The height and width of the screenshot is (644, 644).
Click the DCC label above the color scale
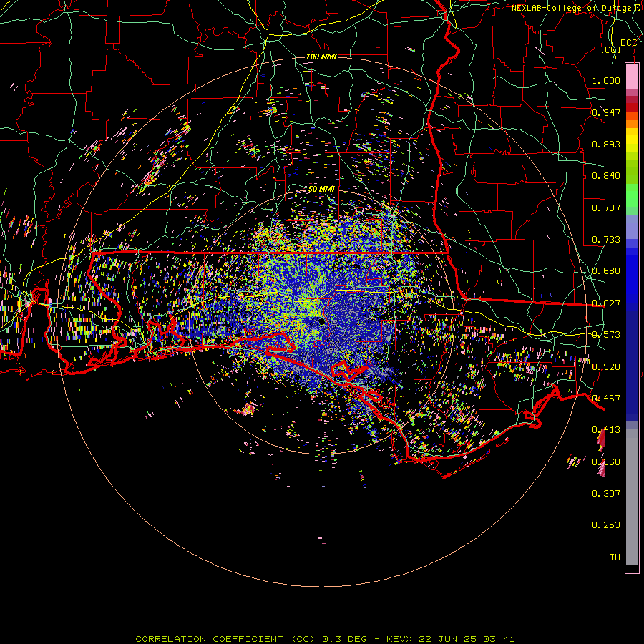click(x=628, y=43)
